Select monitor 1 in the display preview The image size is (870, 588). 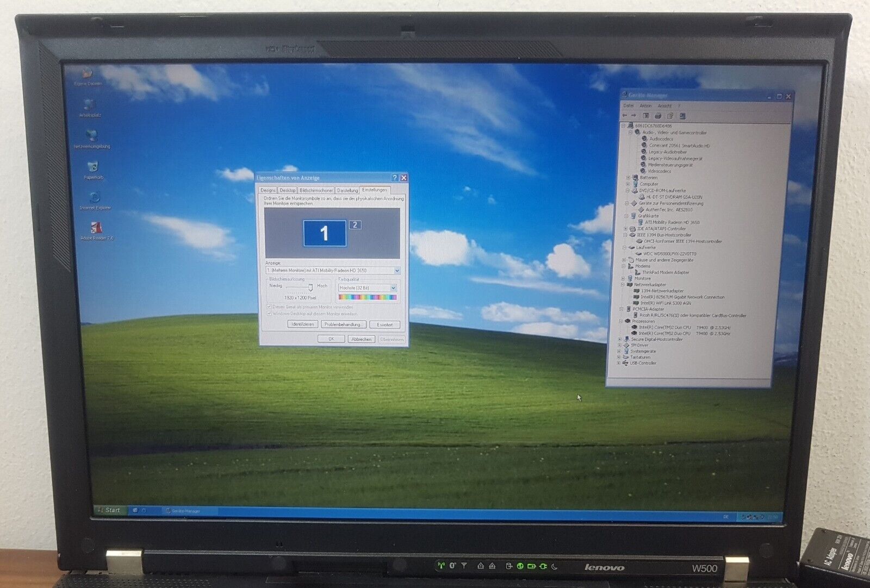(x=325, y=233)
